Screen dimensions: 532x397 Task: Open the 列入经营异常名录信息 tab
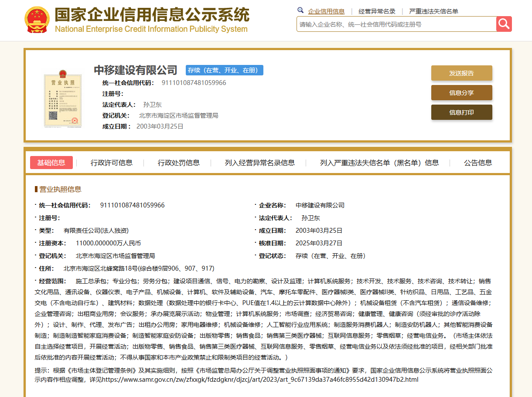coord(260,163)
